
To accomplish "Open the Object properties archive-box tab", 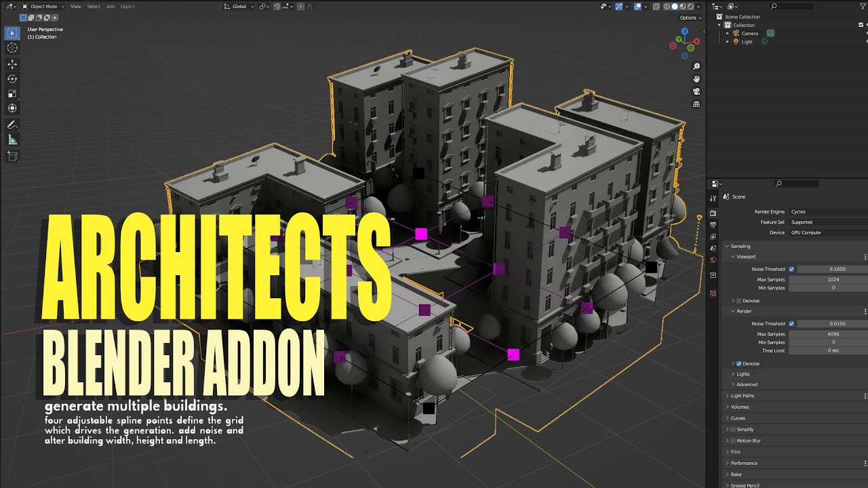I will tap(713, 275).
